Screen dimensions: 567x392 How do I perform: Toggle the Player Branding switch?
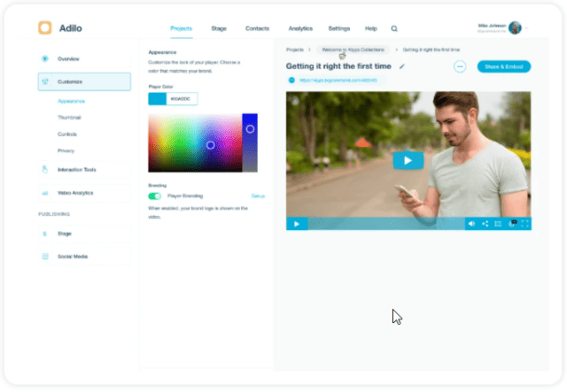[155, 196]
